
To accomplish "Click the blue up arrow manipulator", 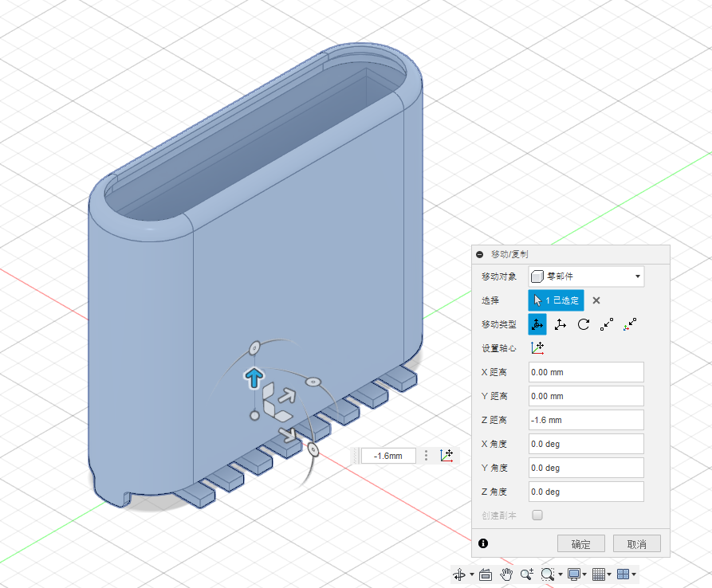I will pos(254,378).
